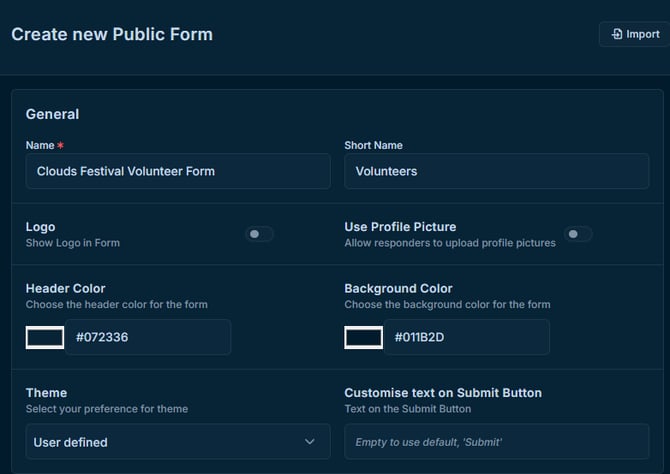Image resolution: width=670 pixels, height=474 pixels.
Task: Click the Background Color label
Action: (x=398, y=288)
